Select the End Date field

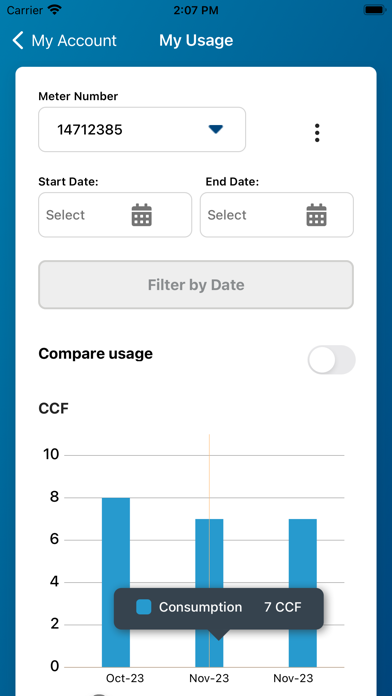(x=277, y=215)
